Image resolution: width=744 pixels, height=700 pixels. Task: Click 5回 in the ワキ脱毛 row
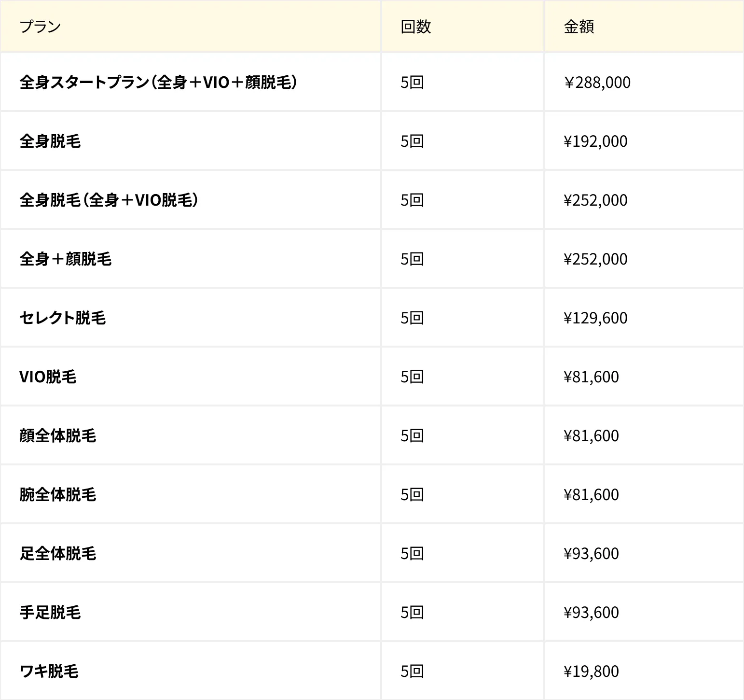(x=412, y=672)
